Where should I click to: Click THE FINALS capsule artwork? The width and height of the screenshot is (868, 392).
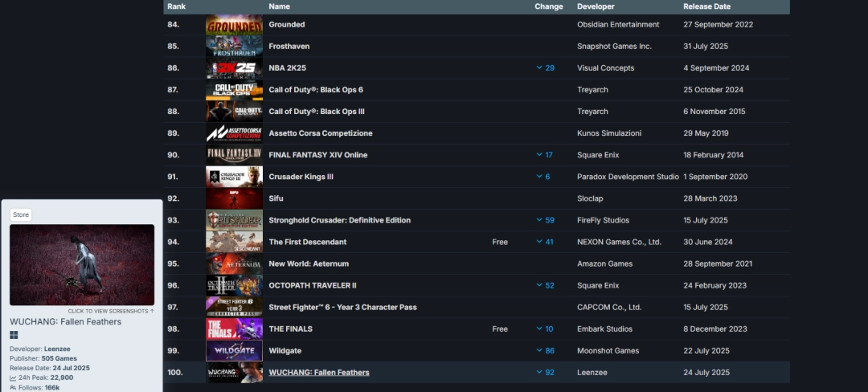pyautogui.click(x=234, y=329)
